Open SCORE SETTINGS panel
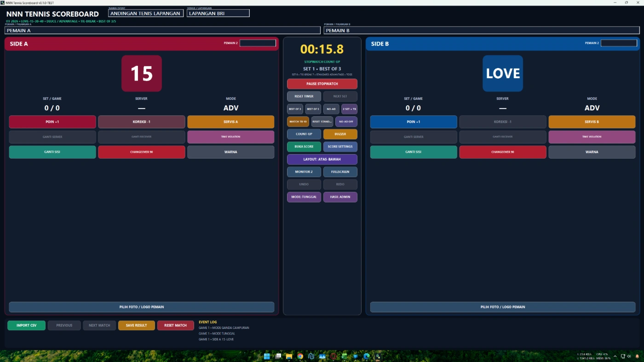Image resolution: width=644 pixels, height=362 pixels. pos(340,147)
